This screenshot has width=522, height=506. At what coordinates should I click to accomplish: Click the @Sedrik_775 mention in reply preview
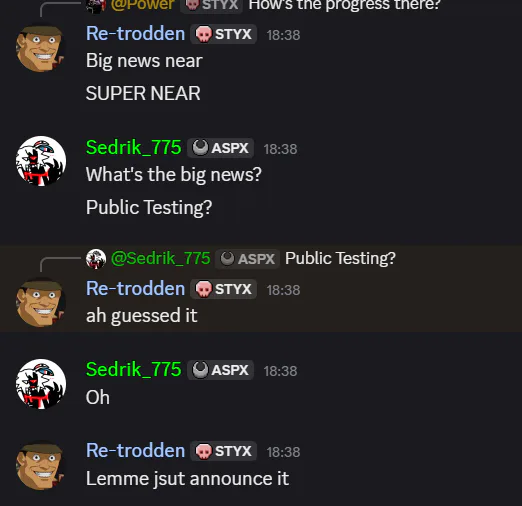[x=161, y=258]
